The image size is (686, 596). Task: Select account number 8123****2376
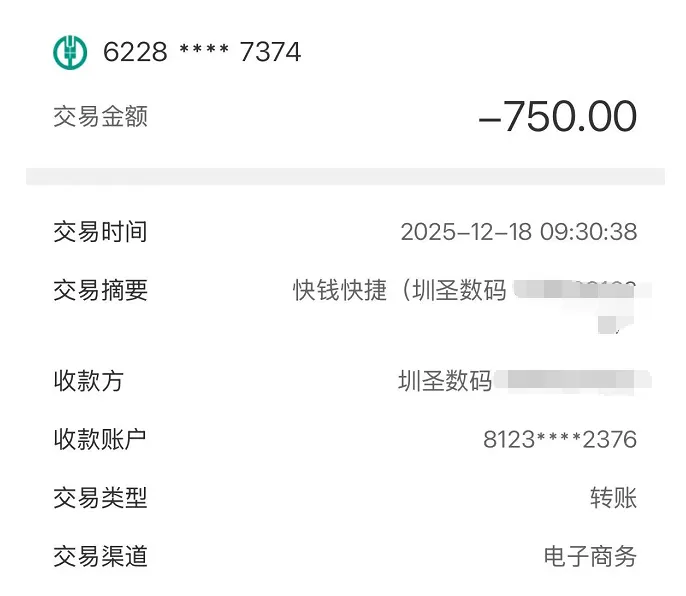[x=559, y=439]
